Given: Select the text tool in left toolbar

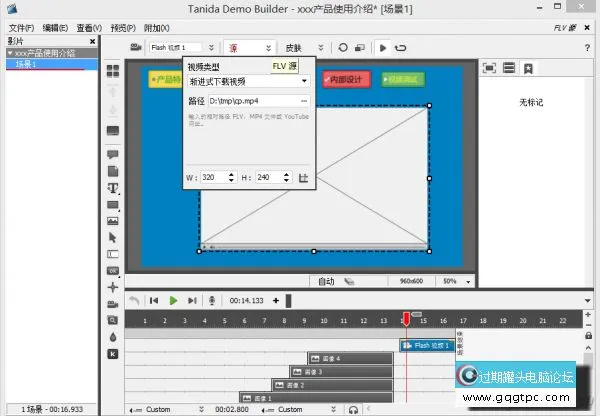Looking at the screenshot, I should click(113, 188).
